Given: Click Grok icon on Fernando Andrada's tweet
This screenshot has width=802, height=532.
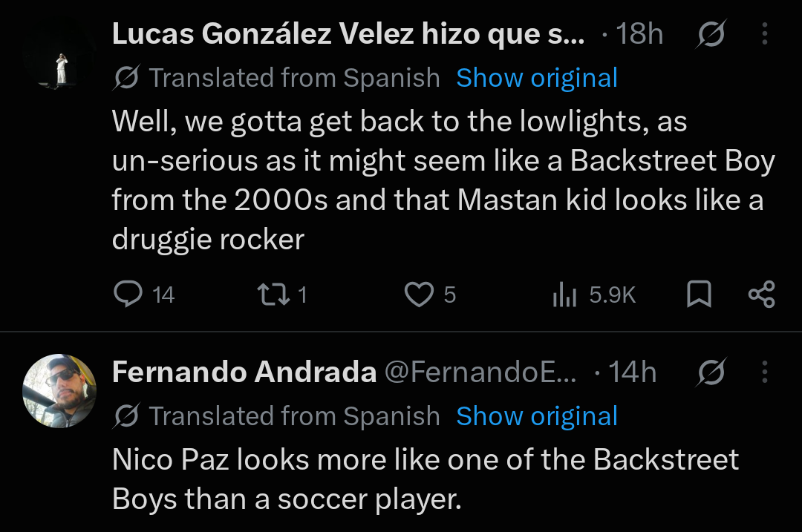Looking at the screenshot, I should coord(711,372).
